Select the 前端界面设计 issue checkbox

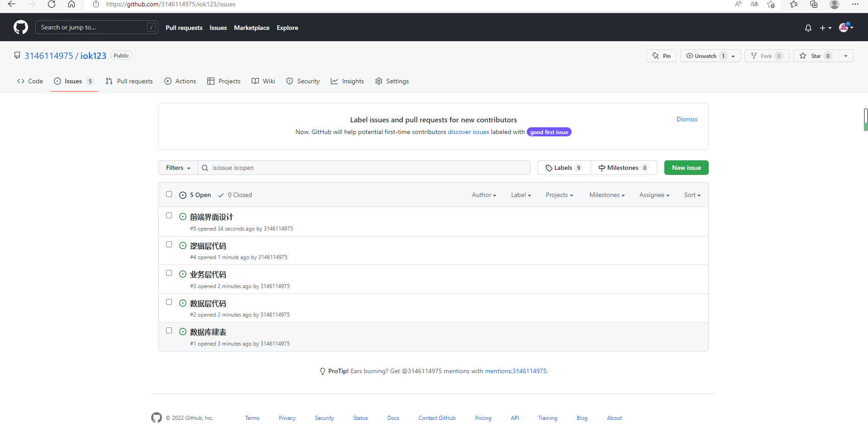click(x=169, y=216)
